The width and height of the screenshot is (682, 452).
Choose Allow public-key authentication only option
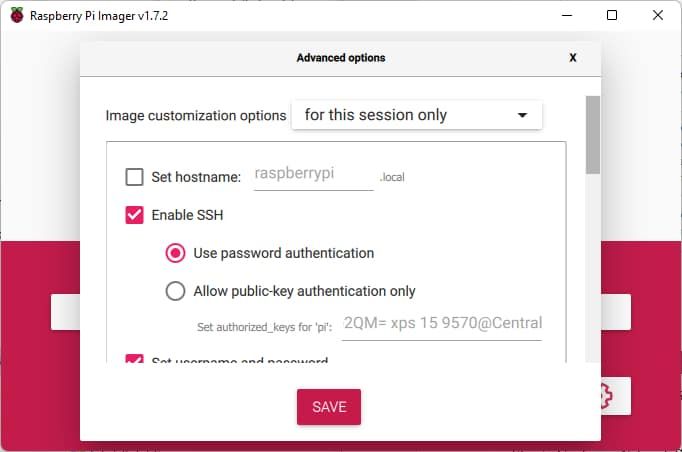tap(175, 291)
